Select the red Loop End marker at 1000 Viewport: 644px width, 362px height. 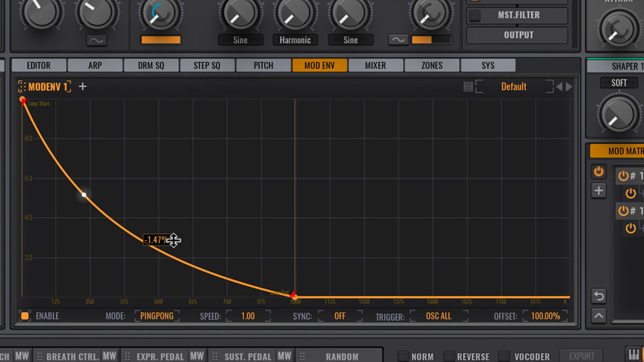click(x=293, y=295)
